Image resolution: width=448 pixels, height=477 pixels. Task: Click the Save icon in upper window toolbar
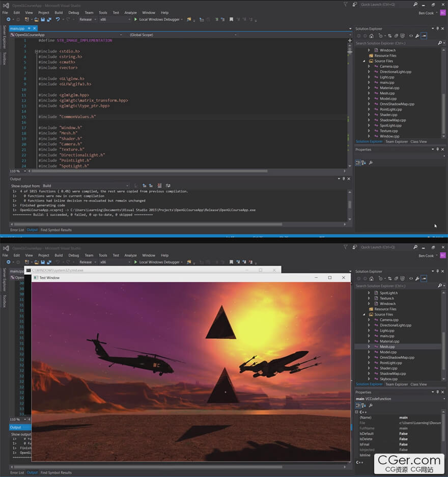(x=43, y=19)
